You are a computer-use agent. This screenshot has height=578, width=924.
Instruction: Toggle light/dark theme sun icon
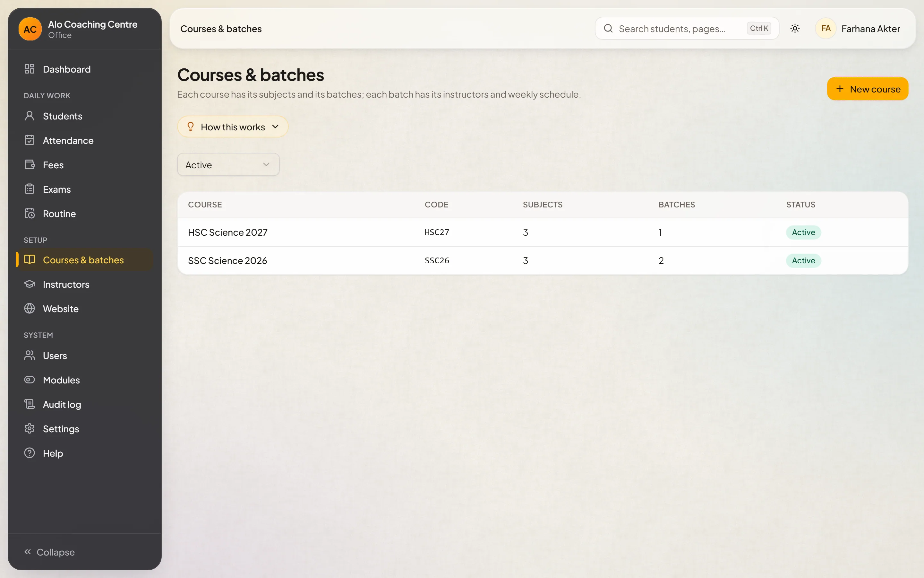click(x=795, y=28)
